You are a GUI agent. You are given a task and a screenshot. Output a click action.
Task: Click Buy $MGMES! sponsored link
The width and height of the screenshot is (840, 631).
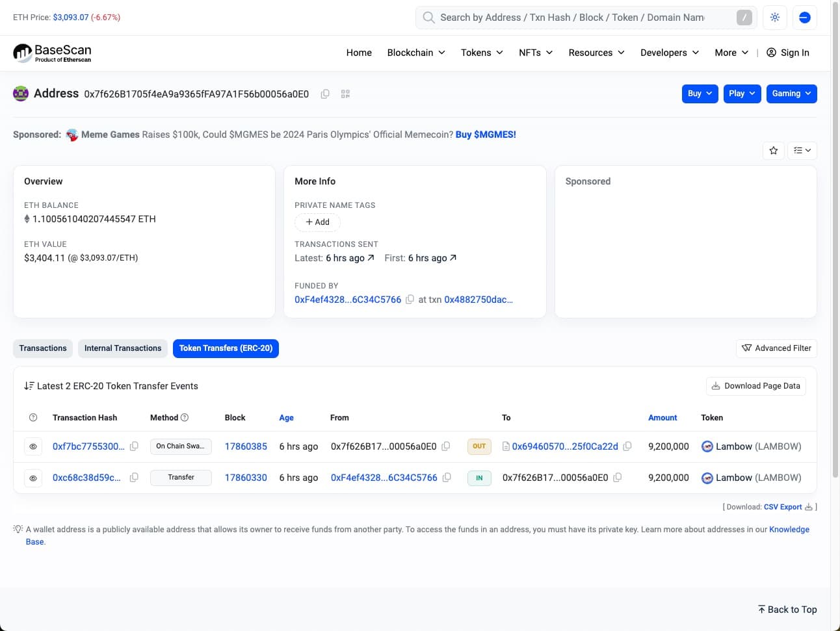tap(486, 135)
